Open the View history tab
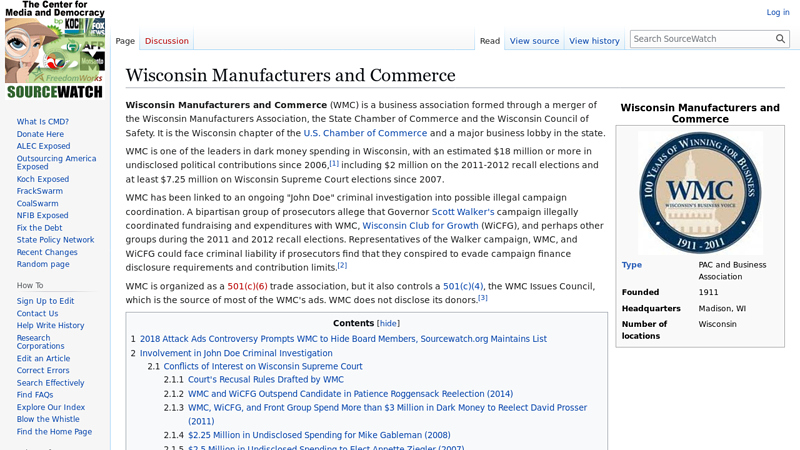 594,41
